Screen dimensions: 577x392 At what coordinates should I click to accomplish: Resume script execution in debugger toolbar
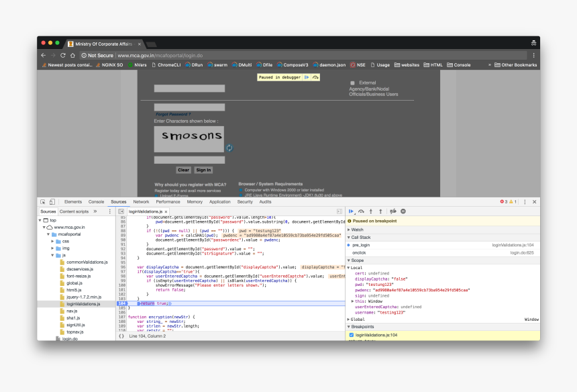coord(351,211)
